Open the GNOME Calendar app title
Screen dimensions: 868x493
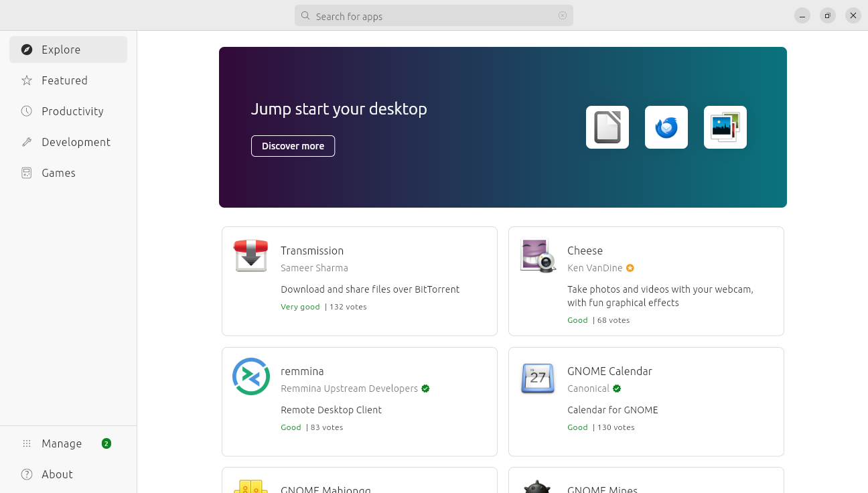point(609,371)
